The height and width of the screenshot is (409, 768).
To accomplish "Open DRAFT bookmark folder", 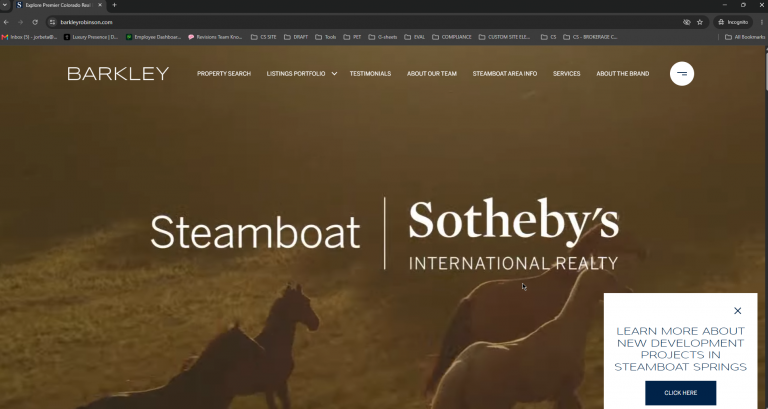I will pos(296,37).
